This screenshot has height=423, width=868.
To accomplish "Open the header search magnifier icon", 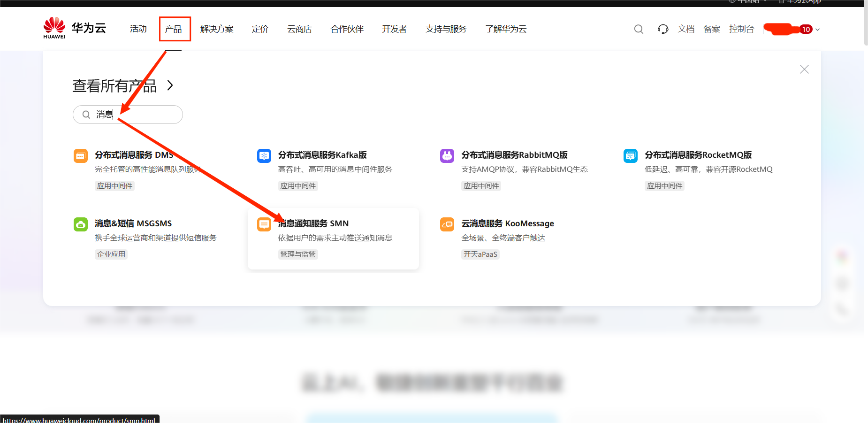I will [639, 29].
